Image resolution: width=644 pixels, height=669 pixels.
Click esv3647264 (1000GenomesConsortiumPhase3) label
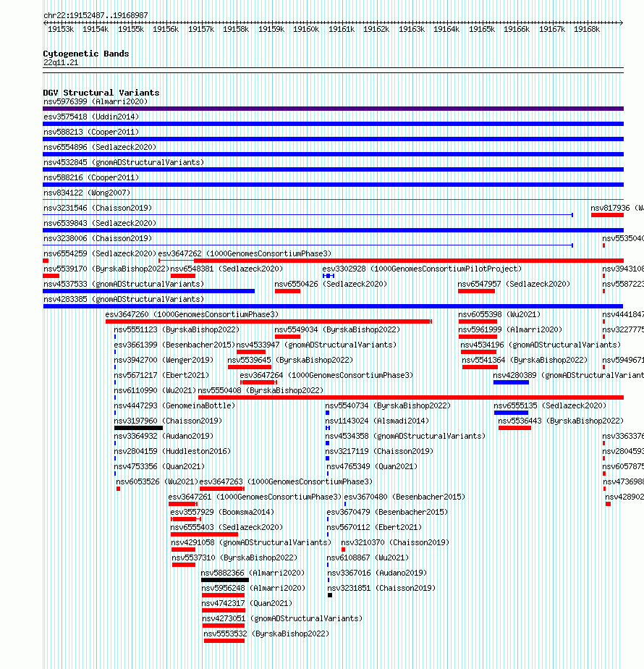(x=326, y=376)
